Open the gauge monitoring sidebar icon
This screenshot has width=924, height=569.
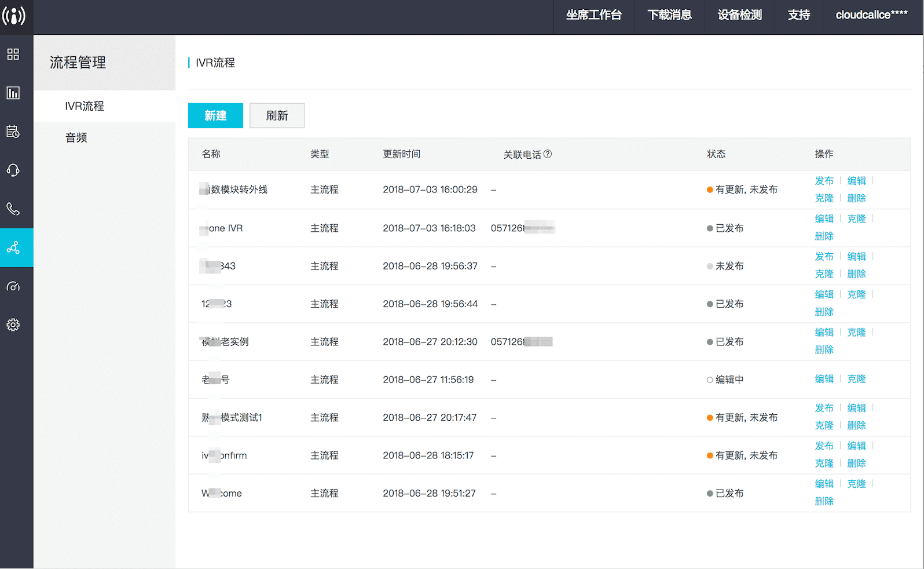(x=13, y=286)
